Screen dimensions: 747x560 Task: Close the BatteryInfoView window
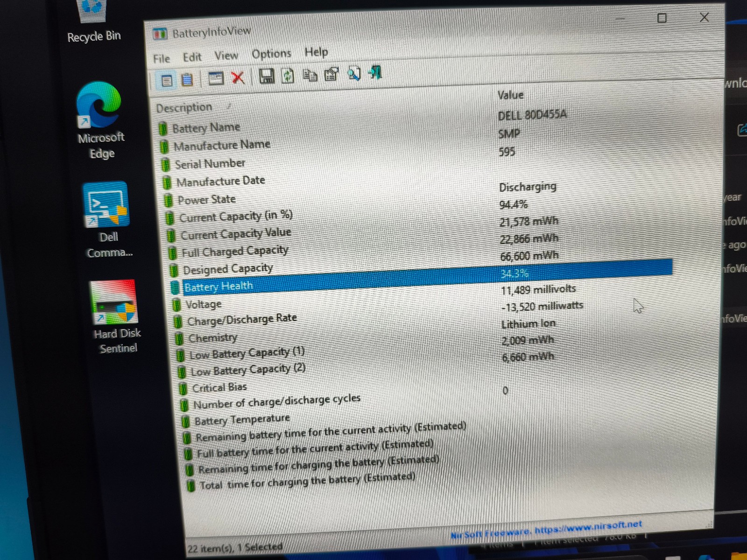704,17
